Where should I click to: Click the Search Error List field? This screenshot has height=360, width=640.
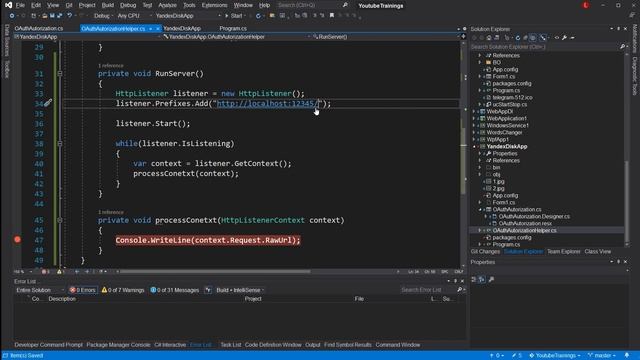click(x=428, y=290)
